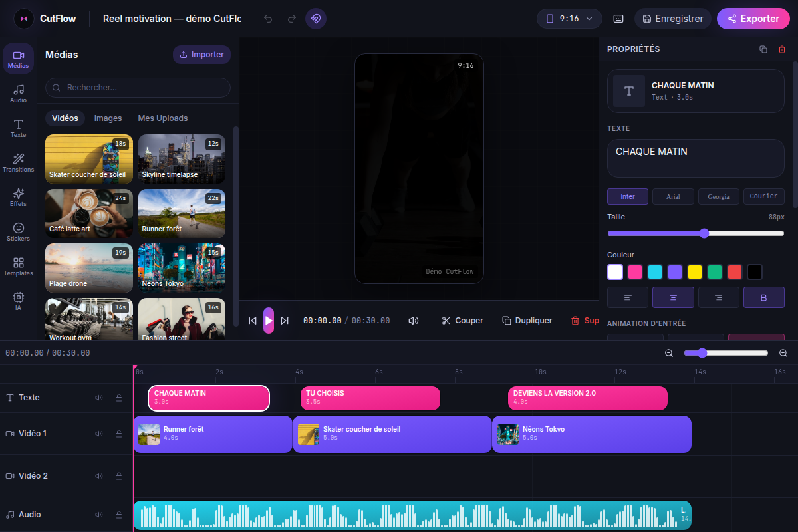Select the Courier font
This screenshot has width=798, height=532.
pos(764,196)
